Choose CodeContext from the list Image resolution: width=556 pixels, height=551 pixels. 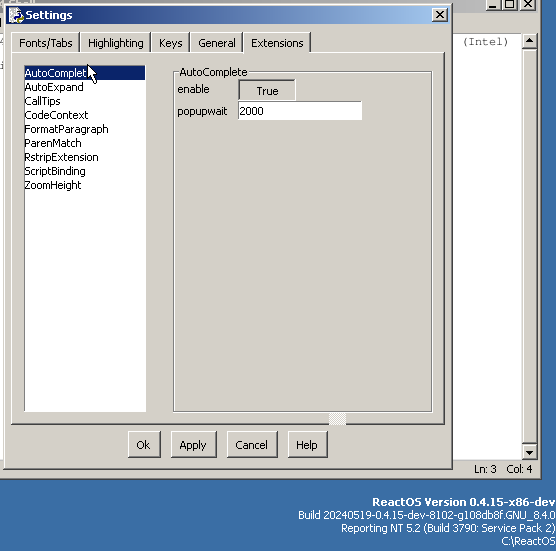[x=56, y=115]
